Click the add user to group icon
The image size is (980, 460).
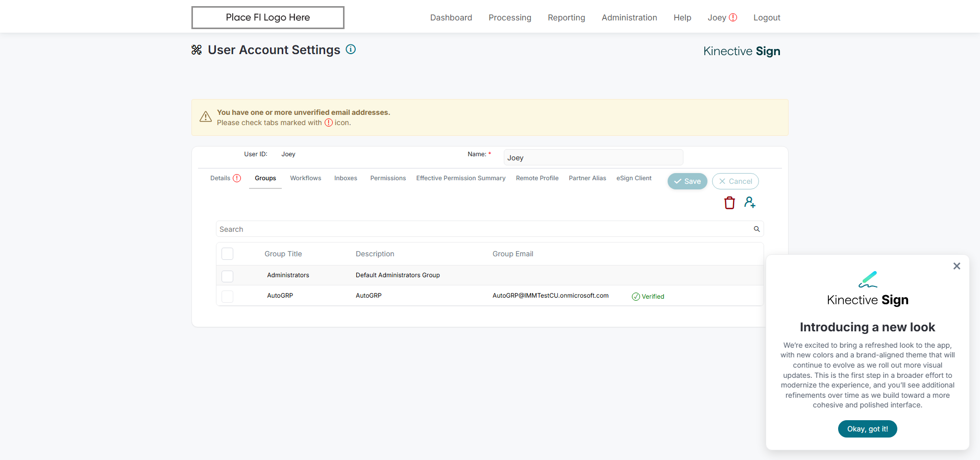tap(750, 202)
